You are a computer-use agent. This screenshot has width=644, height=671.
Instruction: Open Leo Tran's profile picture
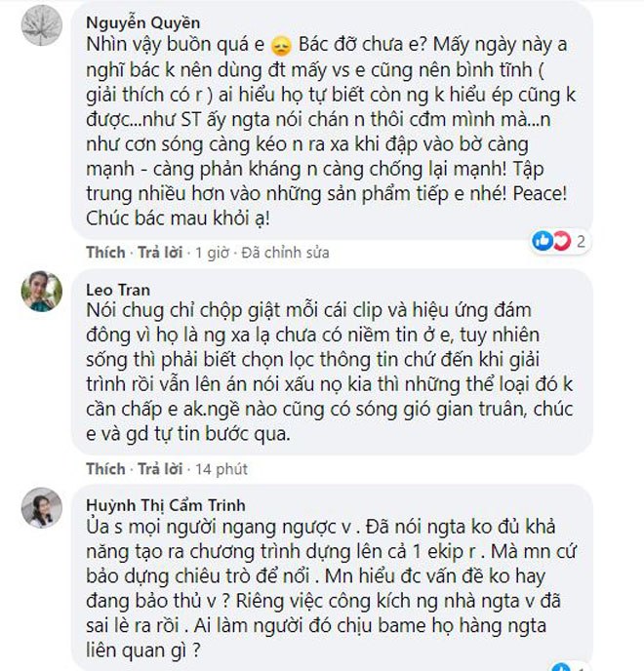pos(40,291)
